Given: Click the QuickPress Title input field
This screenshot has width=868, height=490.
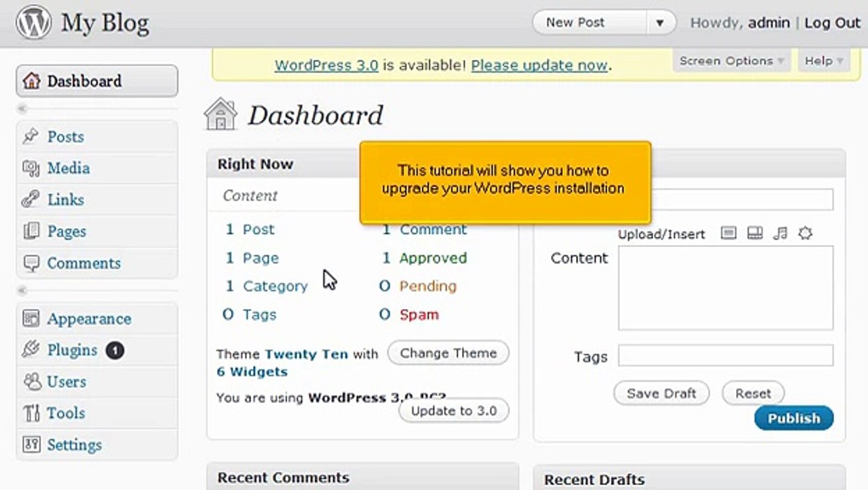Looking at the screenshot, I should tap(741, 199).
